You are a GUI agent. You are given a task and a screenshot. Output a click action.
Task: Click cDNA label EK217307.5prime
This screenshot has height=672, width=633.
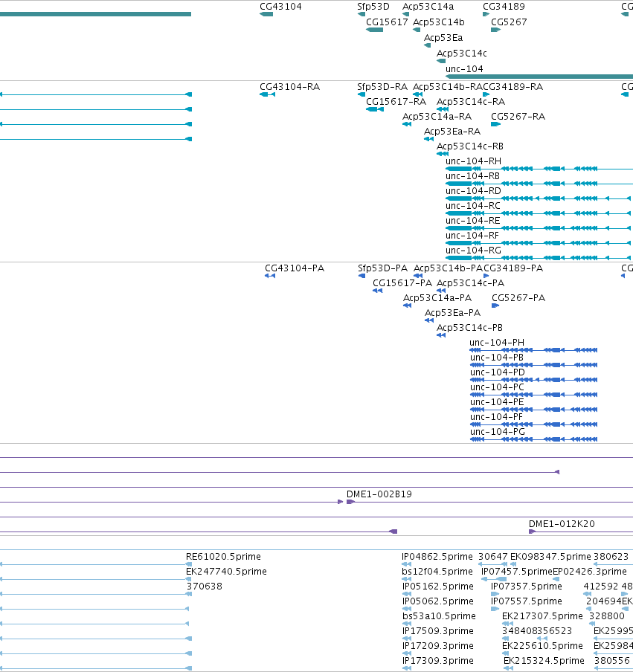click(542, 616)
